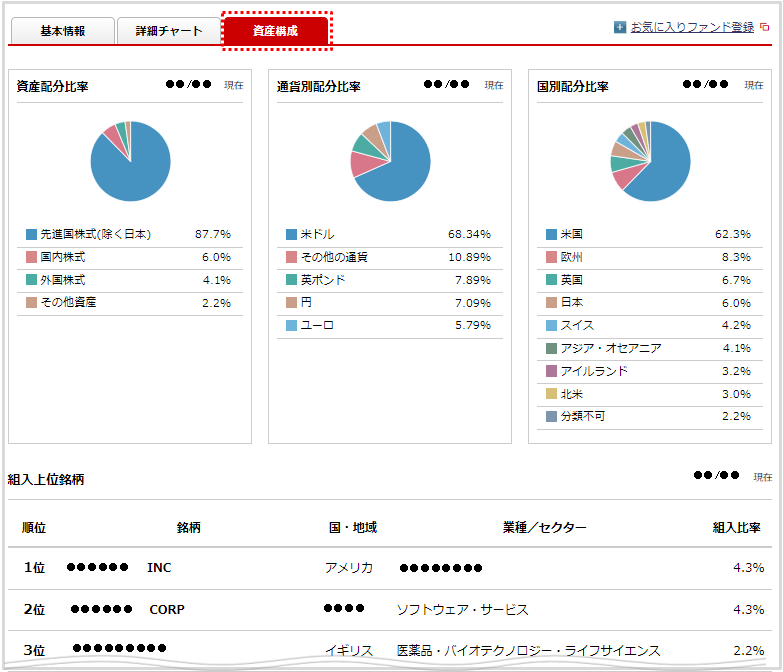Click the pink swatch for 欧州
The height and width of the screenshot is (672, 783).
coord(551,257)
